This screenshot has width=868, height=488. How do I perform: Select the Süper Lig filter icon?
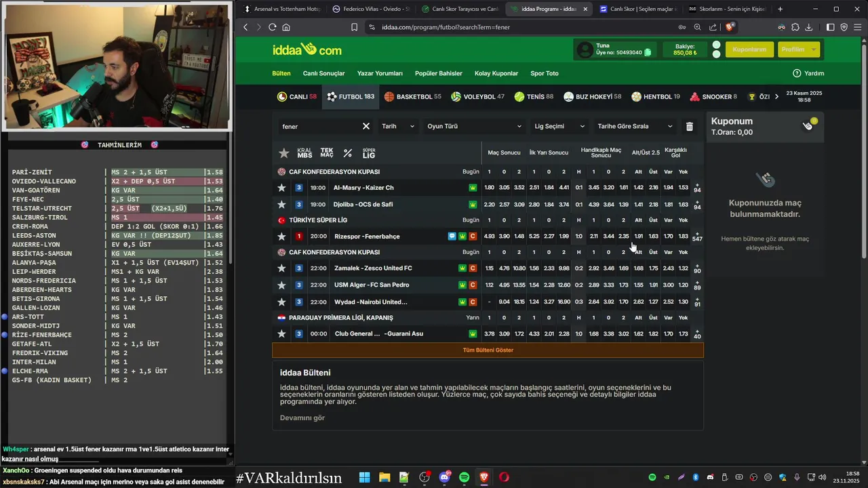click(369, 153)
